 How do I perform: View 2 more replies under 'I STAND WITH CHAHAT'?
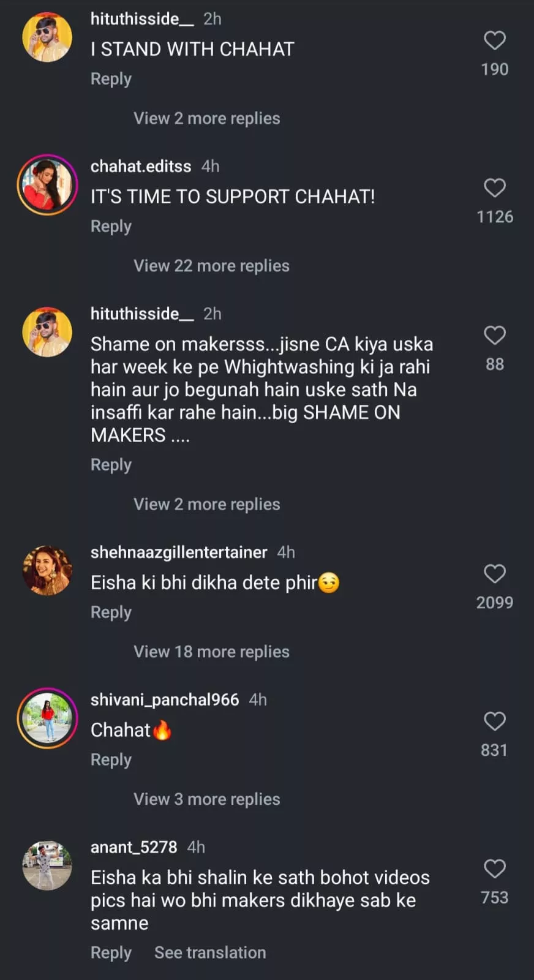(206, 118)
